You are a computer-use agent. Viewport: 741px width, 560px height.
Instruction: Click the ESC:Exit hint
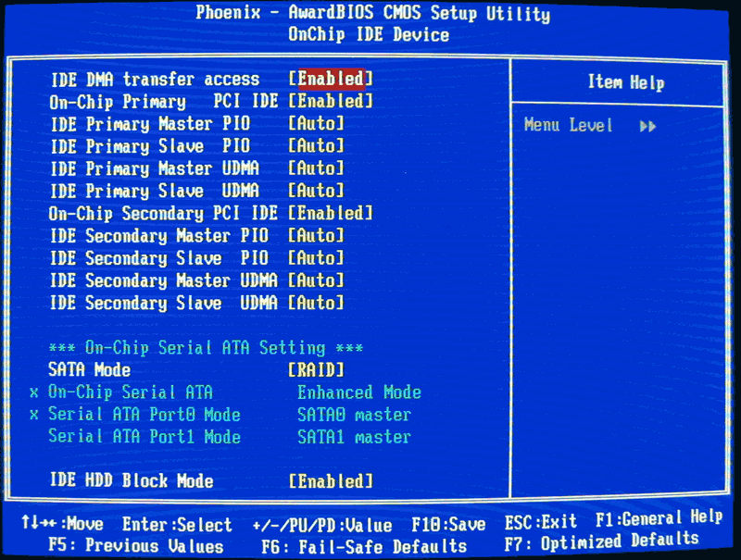click(541, 522)
